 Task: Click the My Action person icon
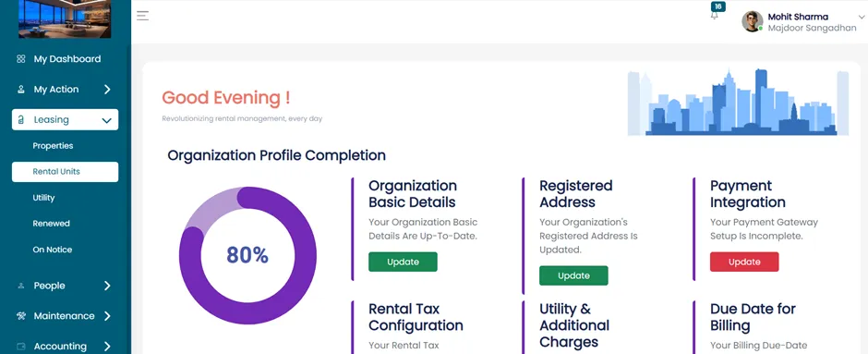click(x=21, y=89)
